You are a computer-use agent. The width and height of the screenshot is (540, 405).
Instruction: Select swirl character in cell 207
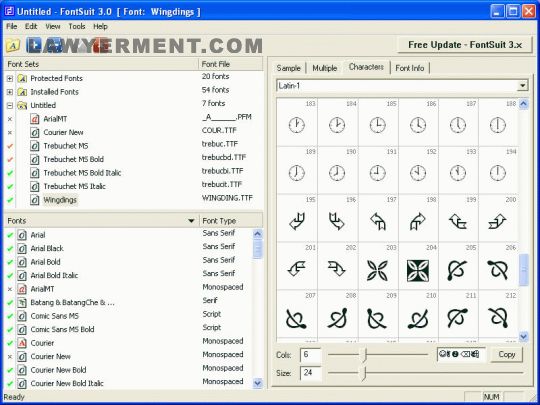pyautogui.click(x=296, y=318)
